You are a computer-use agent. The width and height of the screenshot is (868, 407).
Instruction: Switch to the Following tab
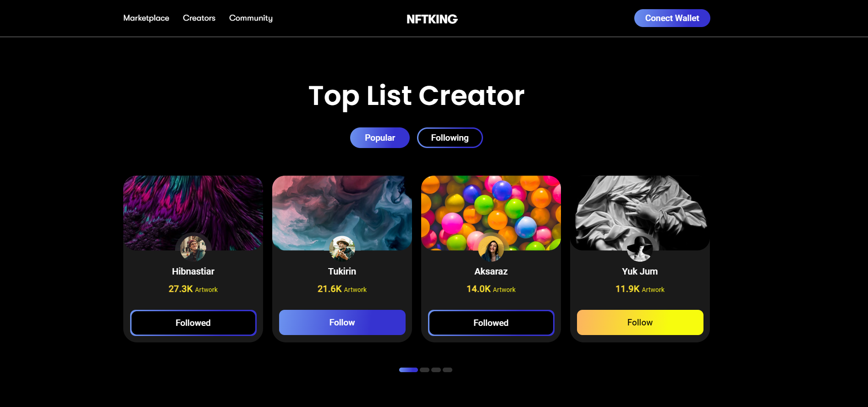click(x=450, y=137)
